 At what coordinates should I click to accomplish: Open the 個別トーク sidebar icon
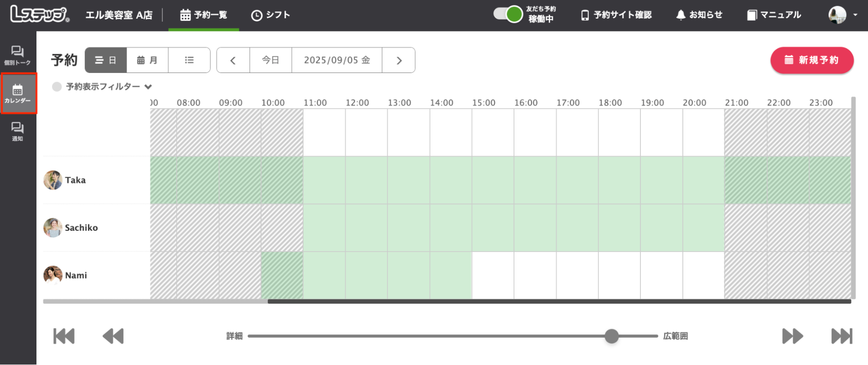17,55
